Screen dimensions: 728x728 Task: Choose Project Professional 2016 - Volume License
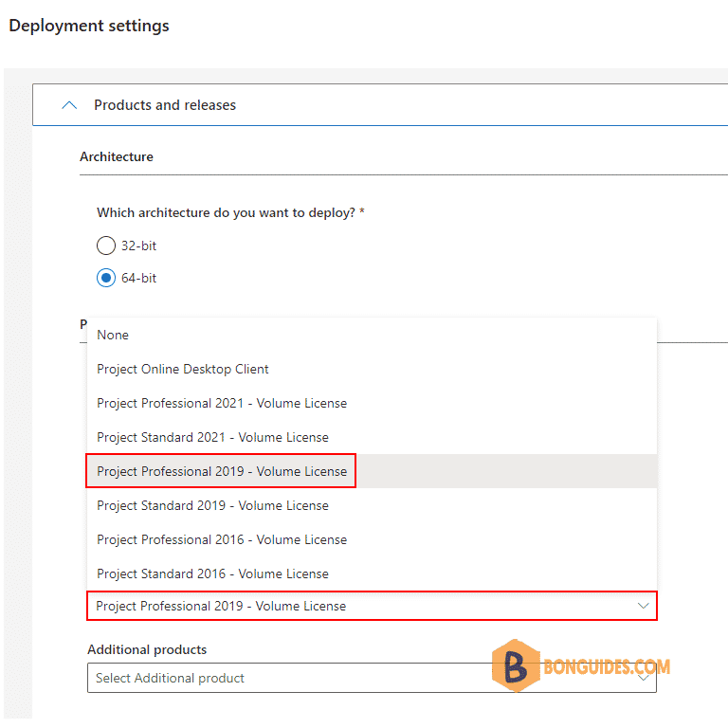coord(372,539)
